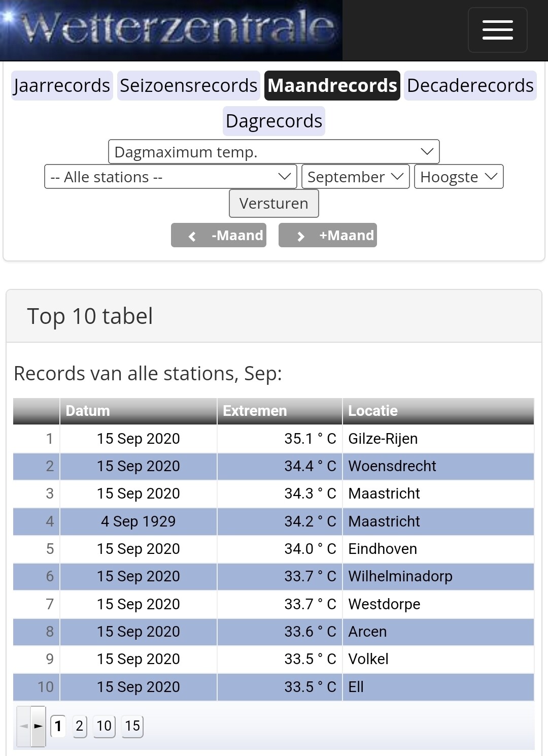Open the Dagmaximum temp. dropdown

click(x=273, y=152)
